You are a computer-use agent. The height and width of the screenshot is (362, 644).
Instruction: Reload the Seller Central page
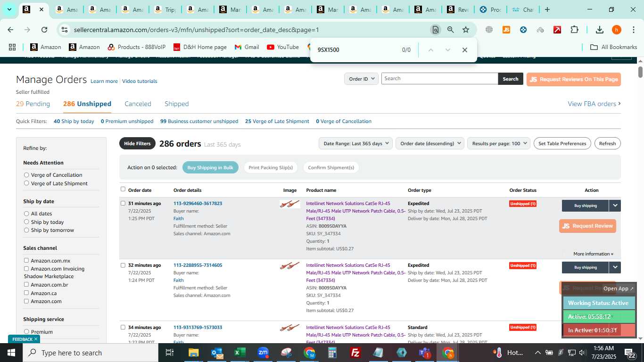click(x=44, y=30)
